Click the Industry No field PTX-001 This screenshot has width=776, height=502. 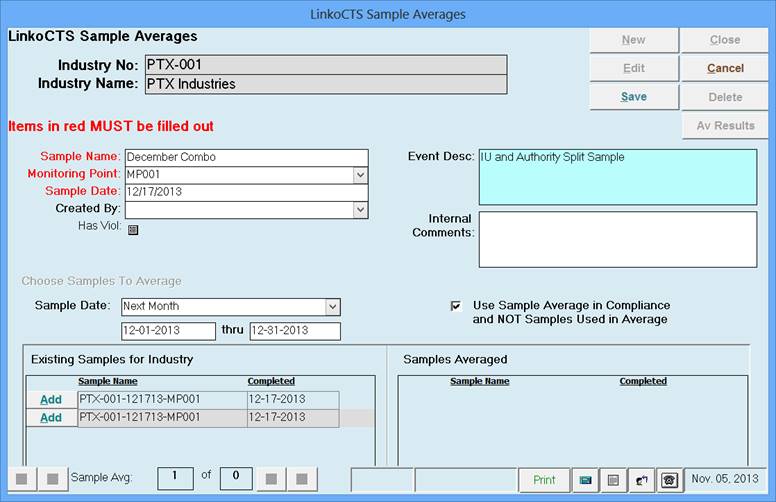pyautogui.click(x=326, y=65)
